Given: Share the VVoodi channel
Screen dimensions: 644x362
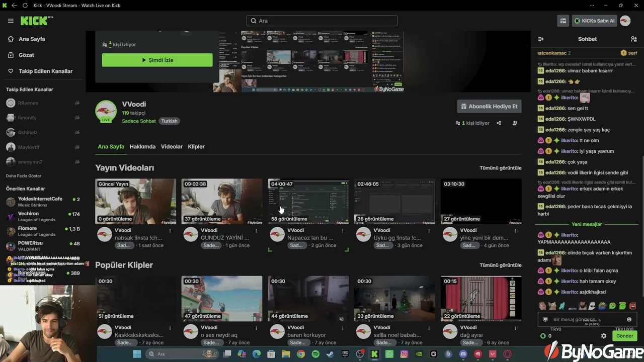Looking at the screenshot, I should [499, 123].
